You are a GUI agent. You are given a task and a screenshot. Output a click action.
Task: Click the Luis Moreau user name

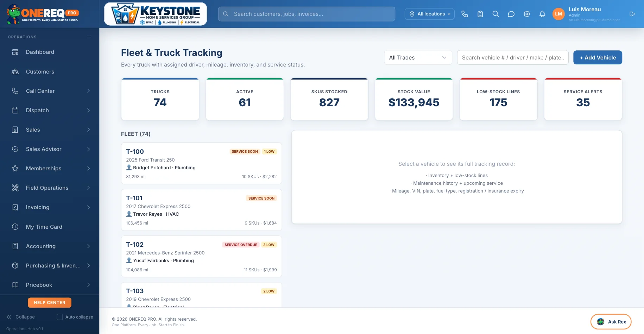(585, 10)
